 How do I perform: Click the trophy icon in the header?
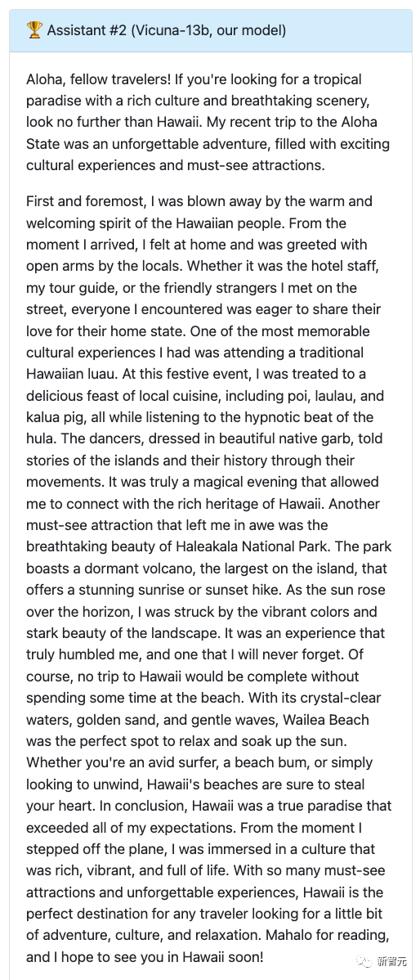pyautogui.click(x=34, y=29)
